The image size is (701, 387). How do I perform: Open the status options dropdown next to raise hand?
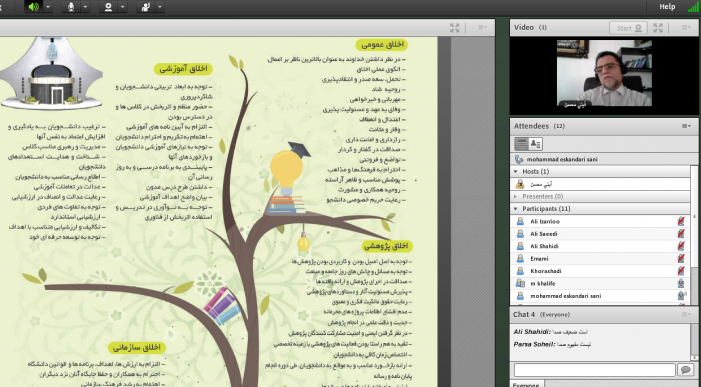[159, 7]
